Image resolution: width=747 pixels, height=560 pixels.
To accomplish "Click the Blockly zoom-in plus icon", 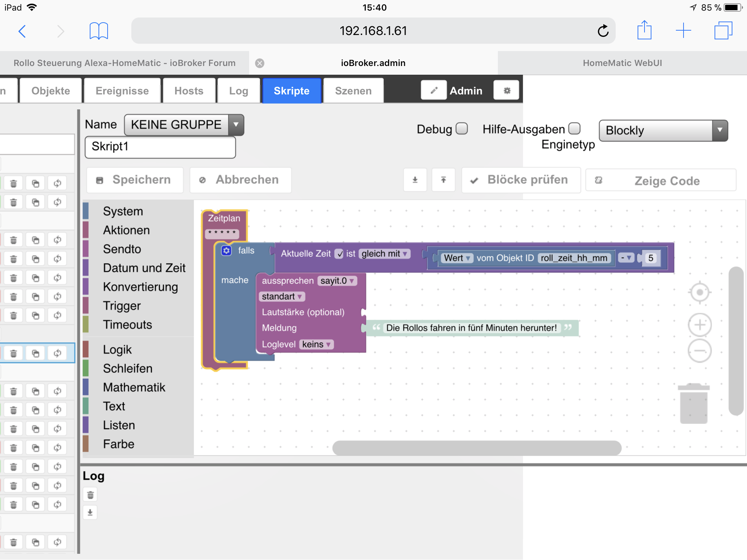I will tap(699, 324).
